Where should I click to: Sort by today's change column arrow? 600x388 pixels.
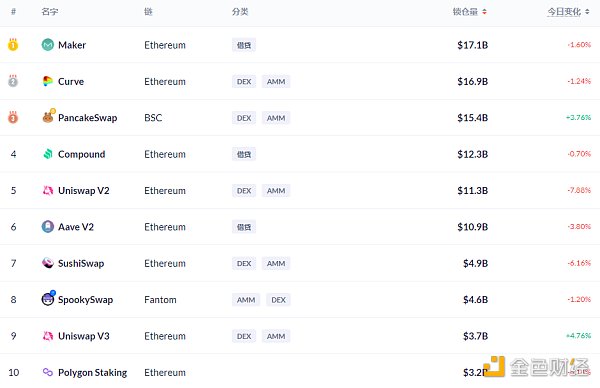coord(587,12)
